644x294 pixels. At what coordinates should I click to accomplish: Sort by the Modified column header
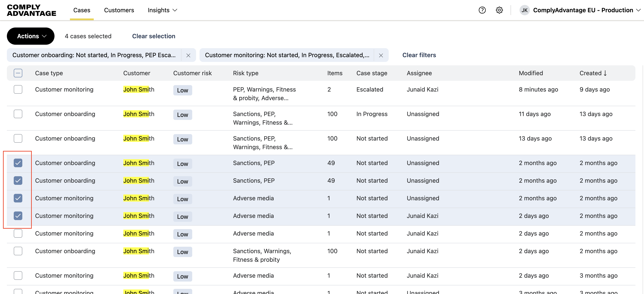click(531, 73)
